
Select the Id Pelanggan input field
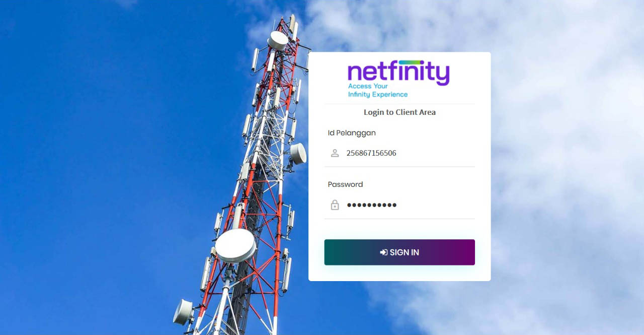[399, 153]
